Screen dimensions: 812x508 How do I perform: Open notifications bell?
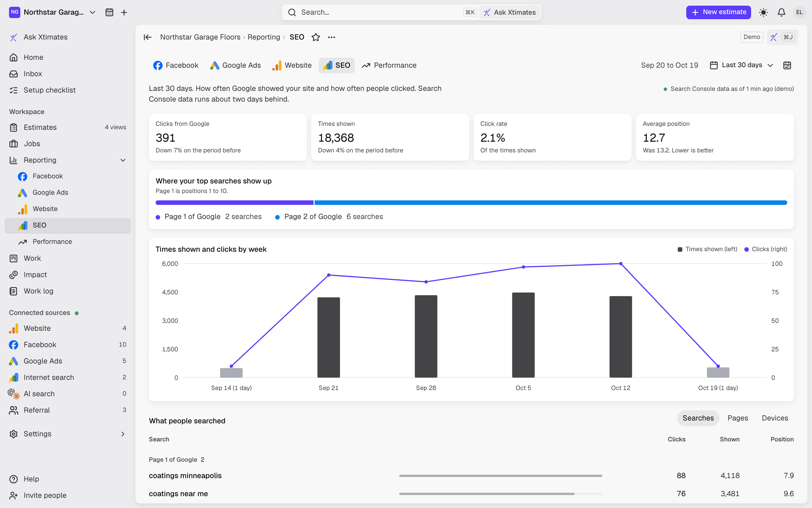coord(782,12)
